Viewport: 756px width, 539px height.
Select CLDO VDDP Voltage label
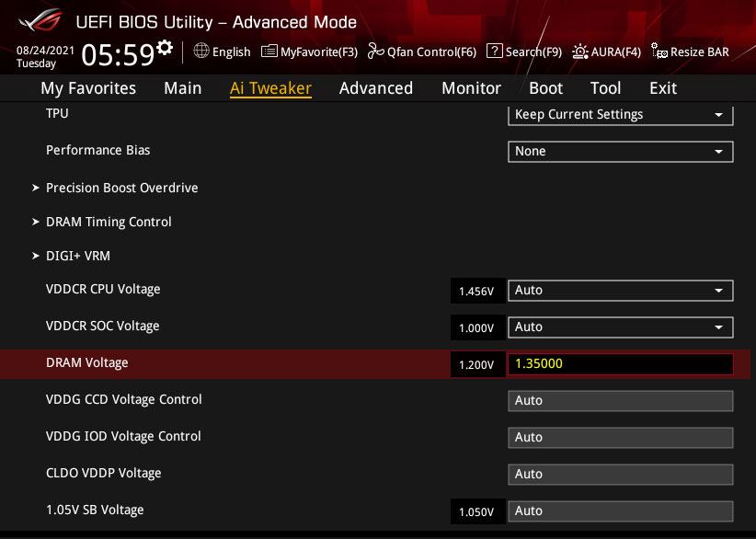click(x=104, y=473)
